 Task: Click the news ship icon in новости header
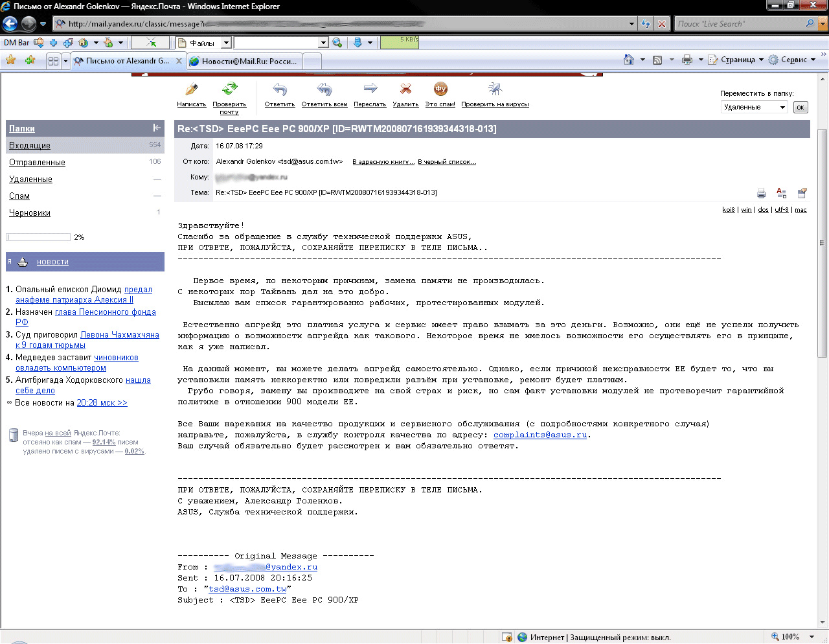coord(23,262)
